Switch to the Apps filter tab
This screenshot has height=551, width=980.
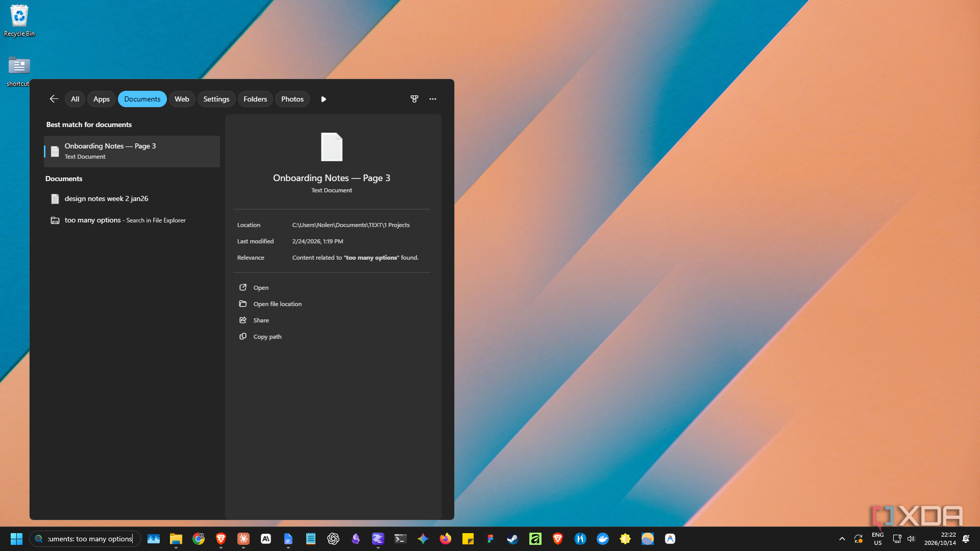click(102, 99)
